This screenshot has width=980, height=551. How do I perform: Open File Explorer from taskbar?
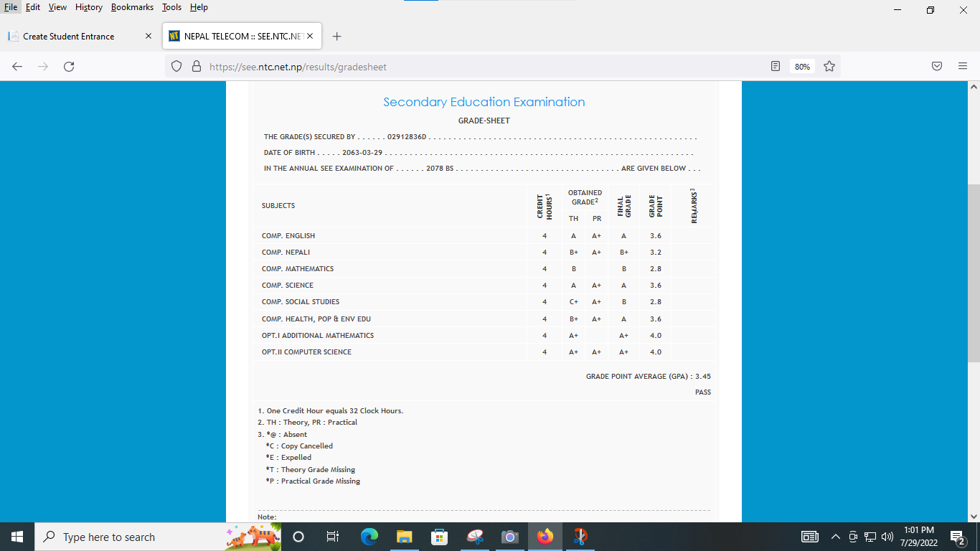tap(405, 537)
